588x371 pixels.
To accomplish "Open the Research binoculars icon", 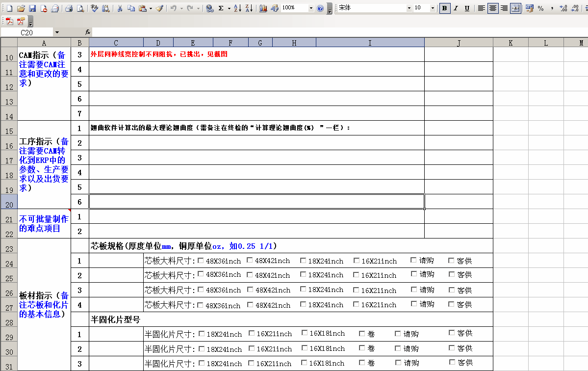I will (95, 8).
